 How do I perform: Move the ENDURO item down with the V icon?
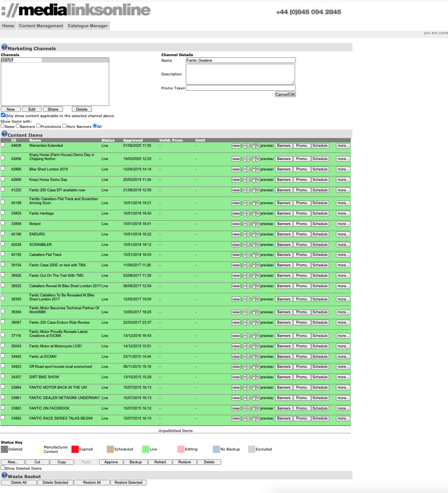(257, 234)
